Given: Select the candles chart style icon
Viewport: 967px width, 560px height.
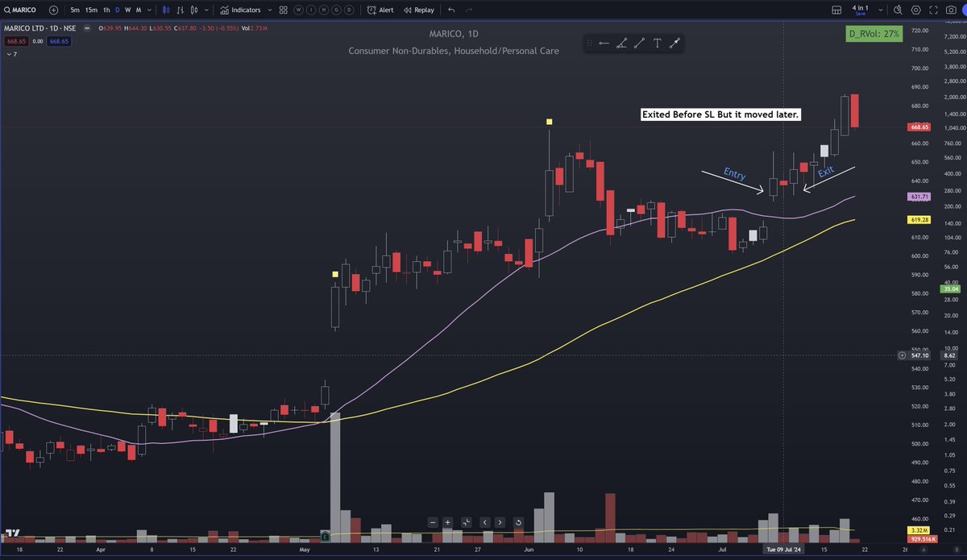Looking at the screenshot, I should pos(166,10).
